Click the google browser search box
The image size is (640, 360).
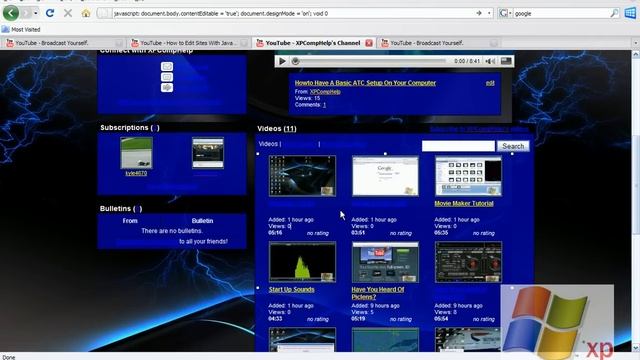[x=561, y=13]
